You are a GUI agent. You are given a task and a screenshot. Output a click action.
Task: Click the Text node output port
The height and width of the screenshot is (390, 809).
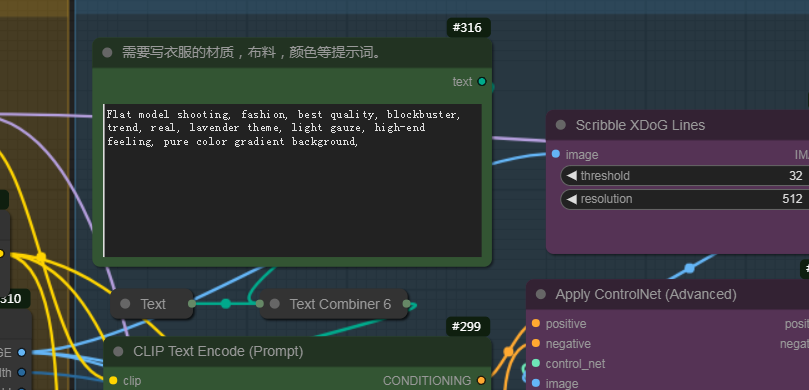pos(192,304)
